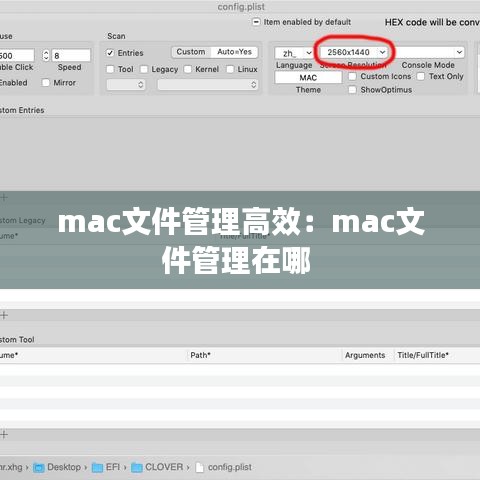
Task: Select the Custom scan segment
Action: tap(191, 52)
